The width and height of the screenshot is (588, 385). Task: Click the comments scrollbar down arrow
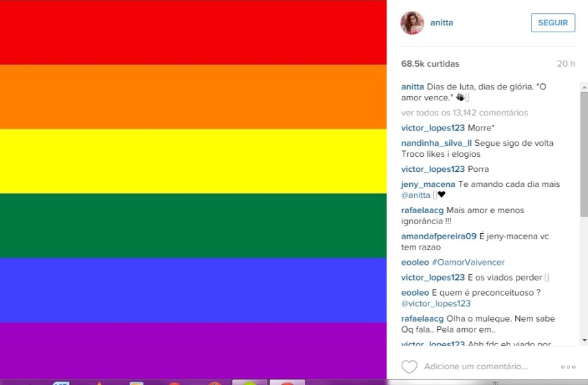coord(585,340)
